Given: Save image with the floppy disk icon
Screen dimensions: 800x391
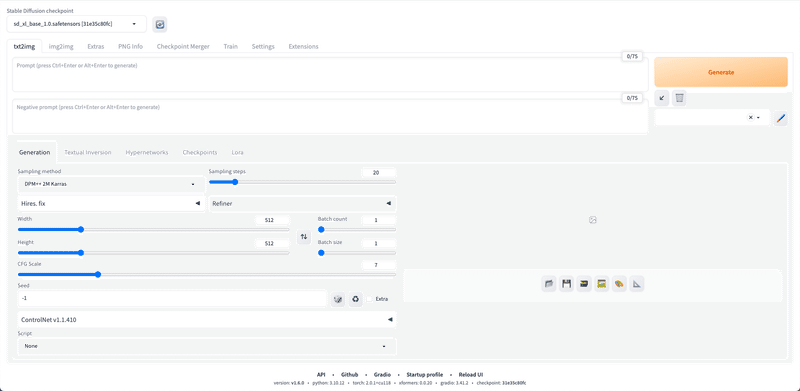Looking at the screenshot, I should click(x=566, y=284).
